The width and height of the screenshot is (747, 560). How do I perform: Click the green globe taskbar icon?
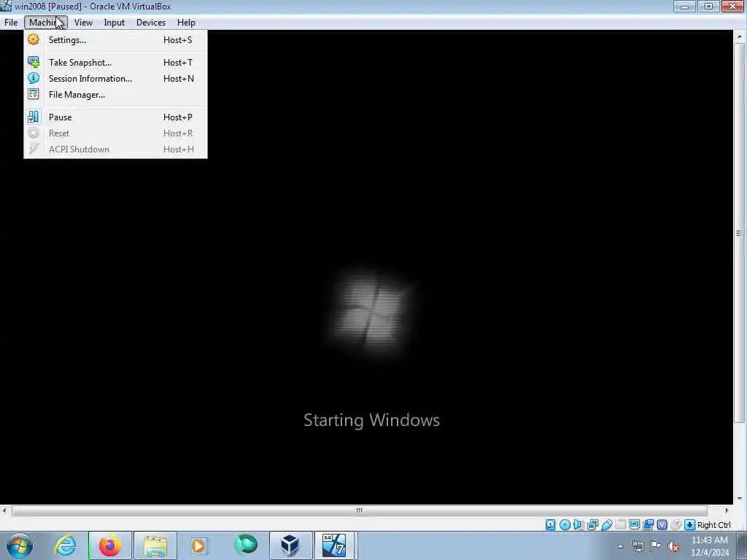pos(245,545)
